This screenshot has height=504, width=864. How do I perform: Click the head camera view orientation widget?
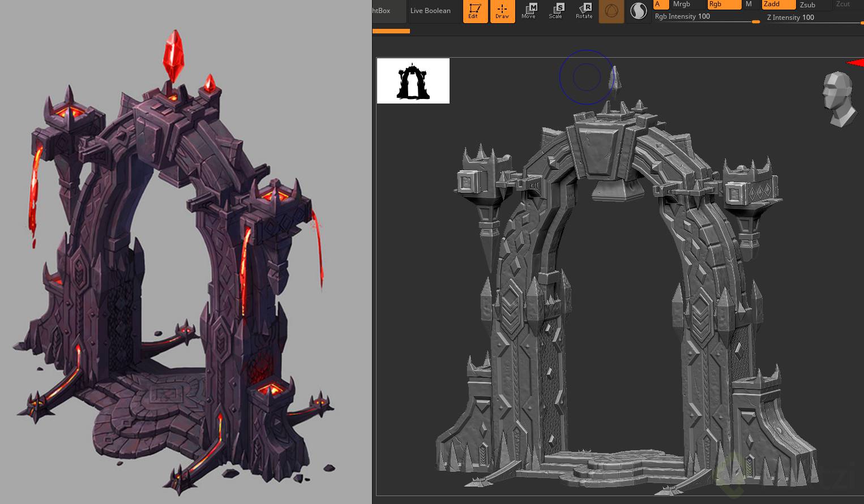[839, 98]
